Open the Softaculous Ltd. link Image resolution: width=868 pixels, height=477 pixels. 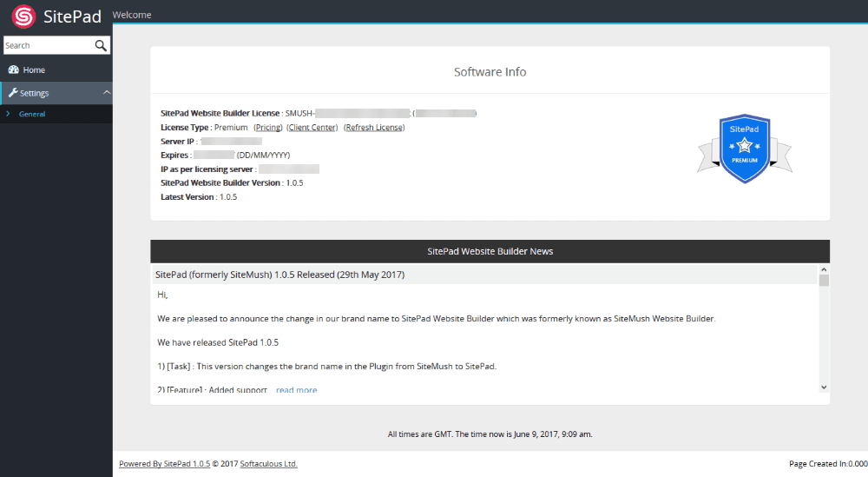pyautogui.click(x=268, y=464)
